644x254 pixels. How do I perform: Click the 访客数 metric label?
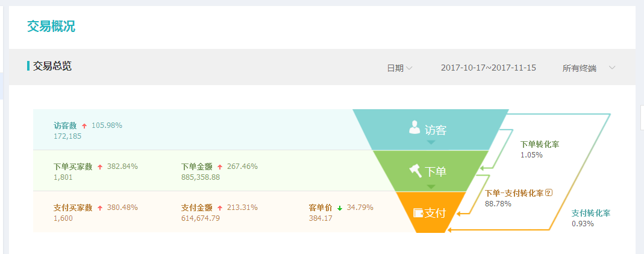pyautogui.click(x=65, y=125)
